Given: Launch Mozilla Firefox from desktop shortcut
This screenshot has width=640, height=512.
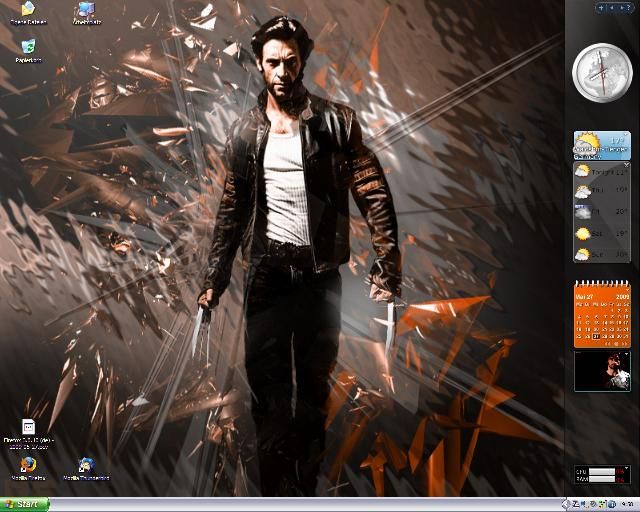Looking at the screenshot, I should click(x=28, y=469).
